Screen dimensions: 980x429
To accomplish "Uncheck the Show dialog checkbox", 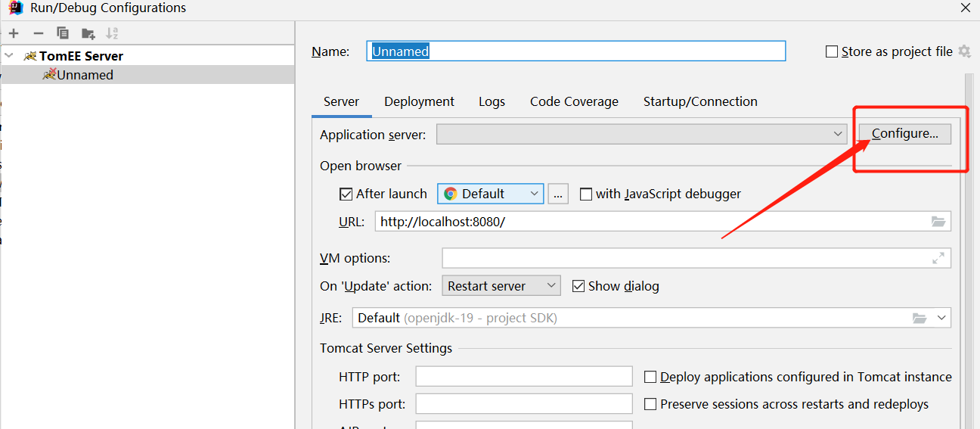I will [x=578, y=286].
